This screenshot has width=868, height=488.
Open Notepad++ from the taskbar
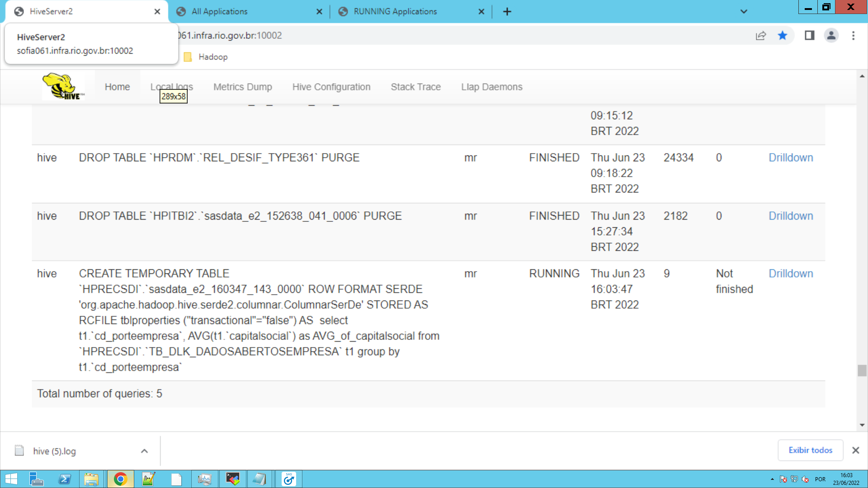[x=148, y=479]
